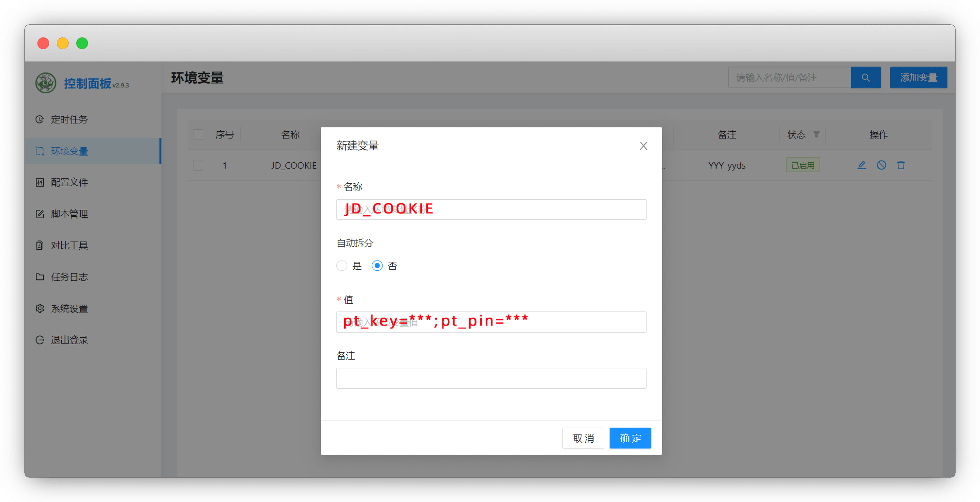Click 退出登录 to log out

click(x=69, y=340)
